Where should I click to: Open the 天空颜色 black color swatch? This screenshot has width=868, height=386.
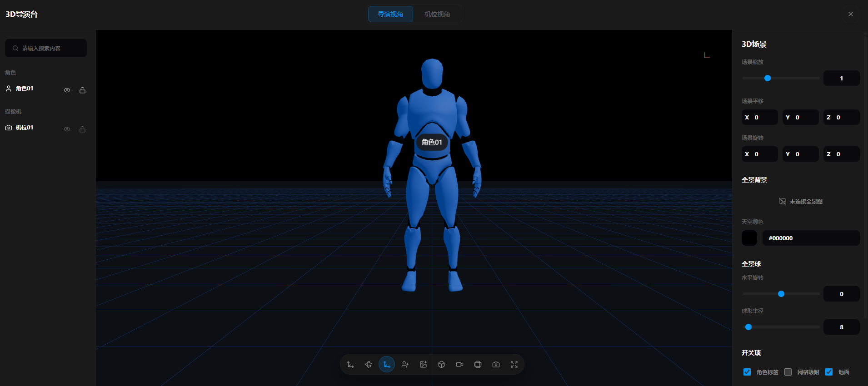pyautogui.click(x=749, y=238)
